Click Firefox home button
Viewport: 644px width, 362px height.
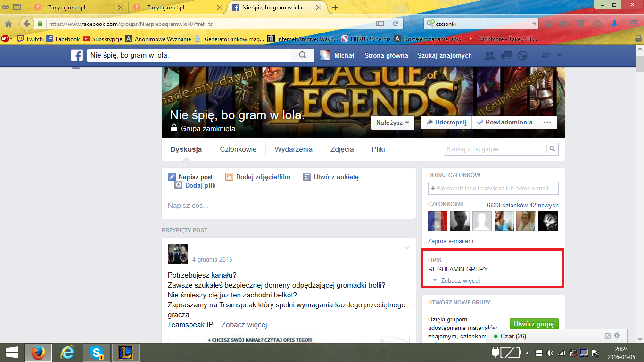(x=8, y=24)
